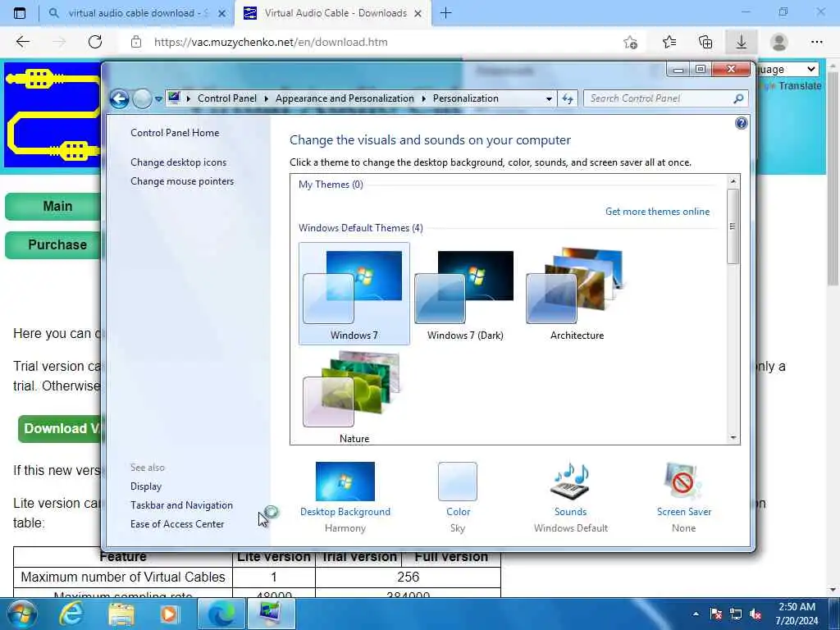Open Edge Settings and more menu

pos(816,42)
